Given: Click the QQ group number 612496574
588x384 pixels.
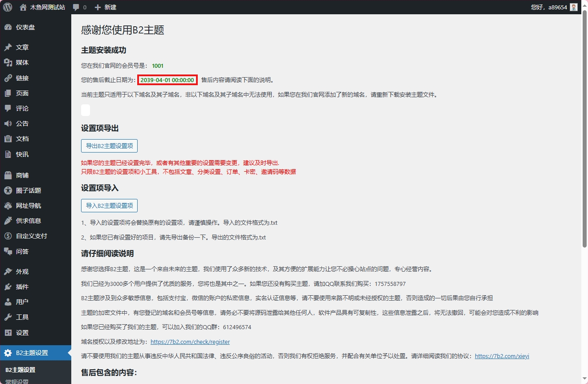Looking at the screenshot, I should [236, 327].
